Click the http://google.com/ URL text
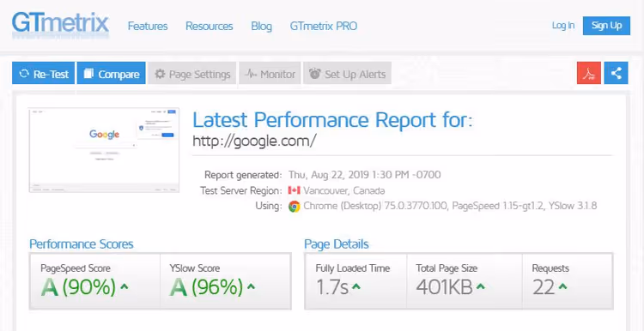644x331 pixels. coord(255,141)
